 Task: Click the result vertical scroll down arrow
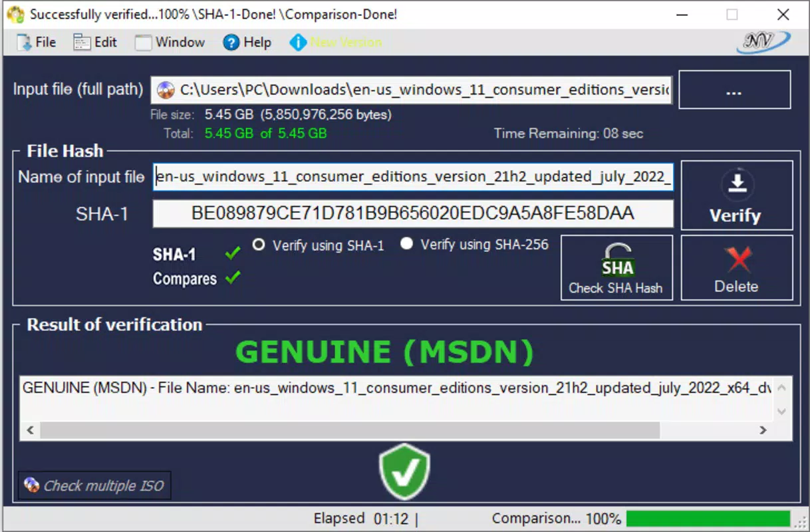point(782,411)
